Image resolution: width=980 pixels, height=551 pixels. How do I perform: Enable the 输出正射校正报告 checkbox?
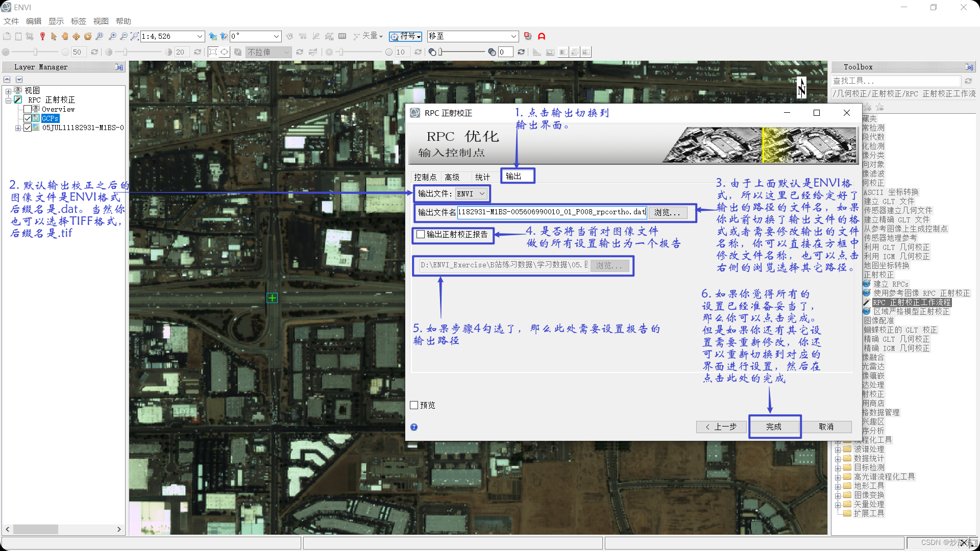(x=421, y=234)
